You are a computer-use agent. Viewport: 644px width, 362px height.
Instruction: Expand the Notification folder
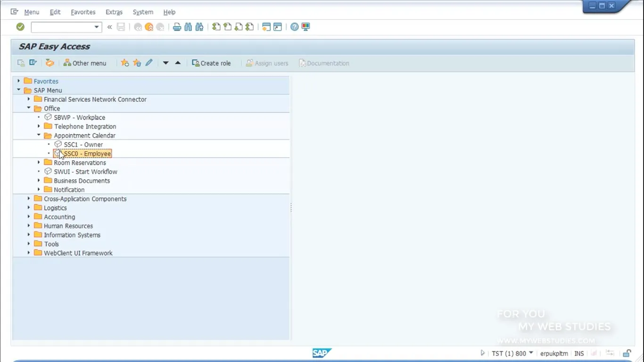pyautogui.click(x=39, y=189)
